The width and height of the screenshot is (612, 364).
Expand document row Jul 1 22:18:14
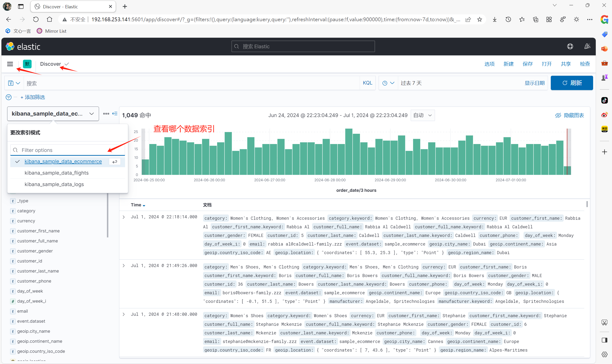[x=124, y=217]
